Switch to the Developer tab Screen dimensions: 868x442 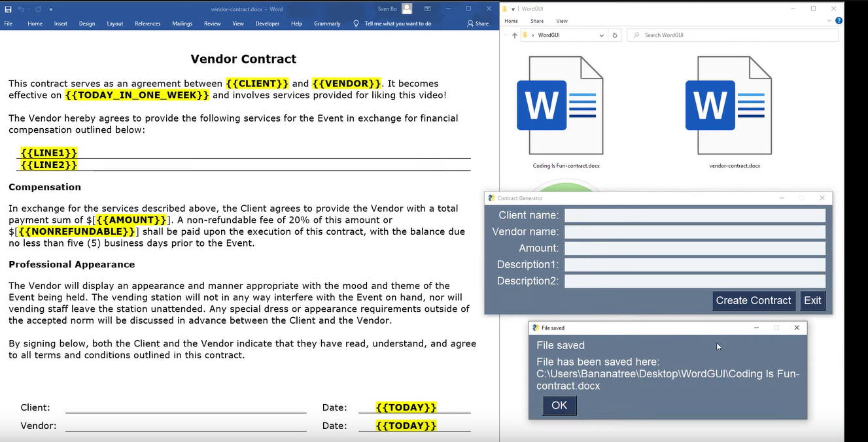pyautogui.click(x=268, y=24)
